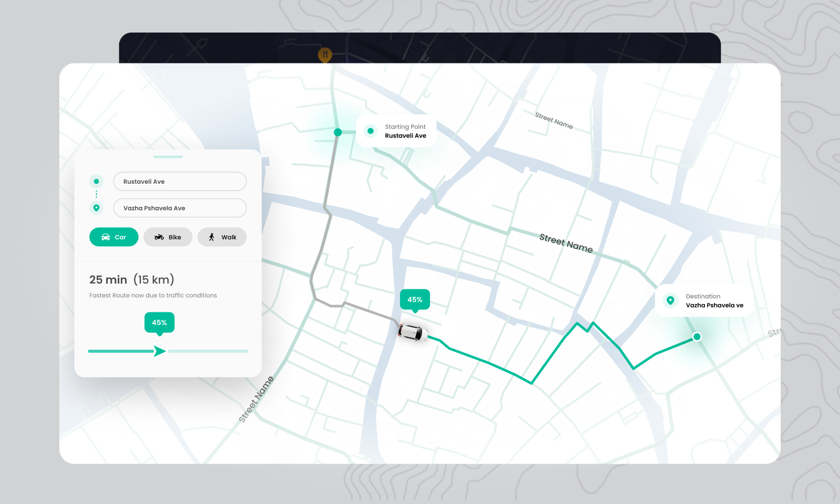Select the Destination Vazha Pshavela label card
Screen dimensions: 840x504
pyautogui.click(x=704, y=300)
